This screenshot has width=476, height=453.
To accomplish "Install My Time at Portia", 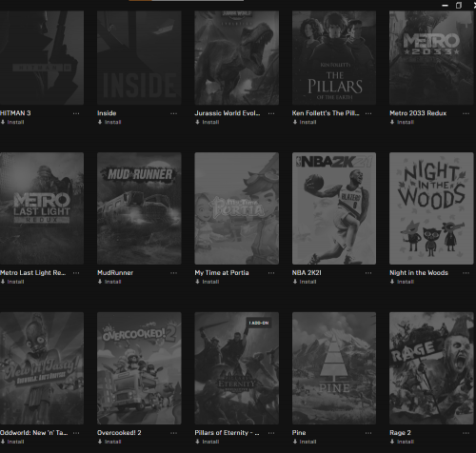I will 207,282.
